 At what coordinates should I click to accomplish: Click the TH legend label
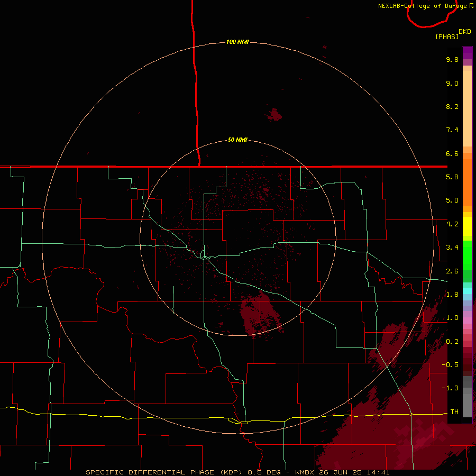454,412
